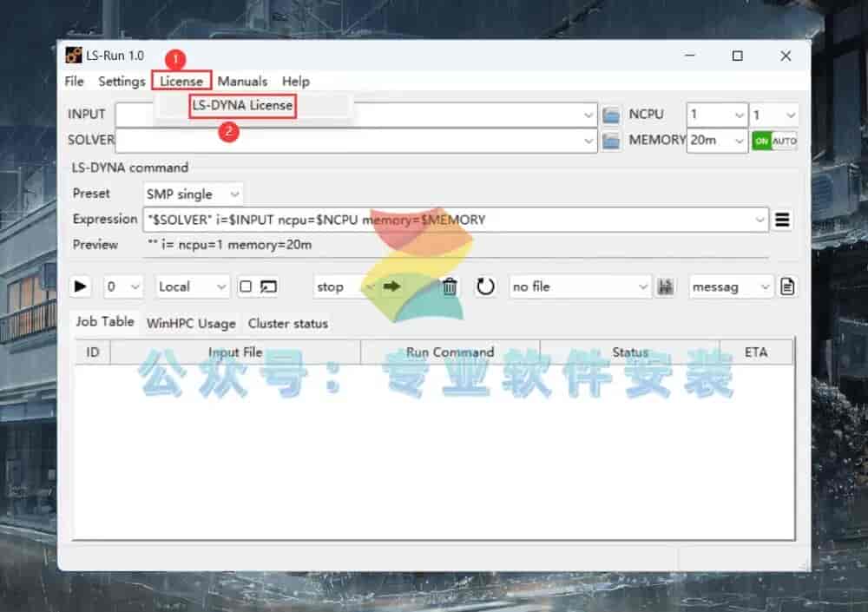Click the Preview command text
This screenshot has height=612, width=868.
click(x=230, y=245)
